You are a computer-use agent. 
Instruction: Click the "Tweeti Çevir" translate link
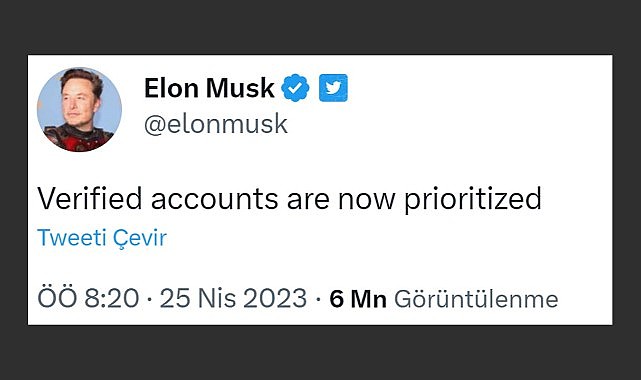(102, 238)
